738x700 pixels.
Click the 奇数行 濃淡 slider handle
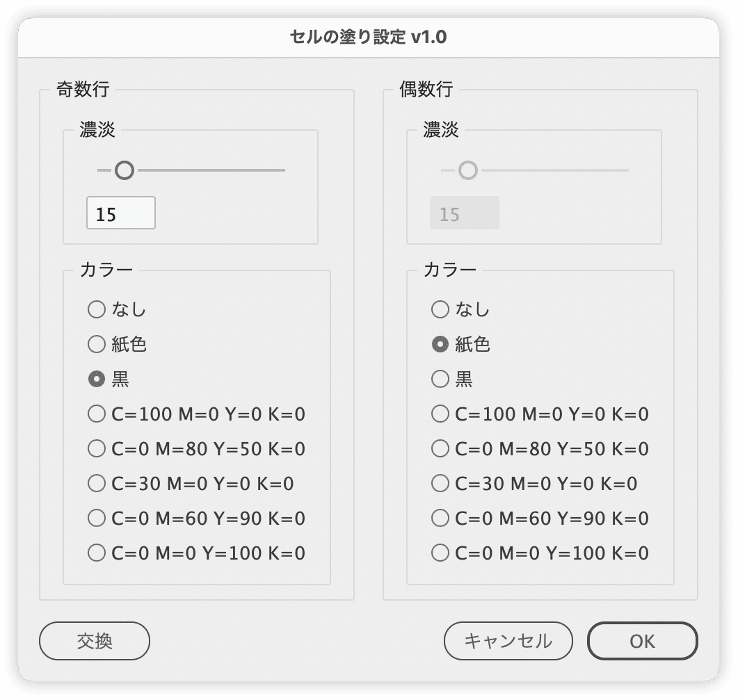point(125,170)
